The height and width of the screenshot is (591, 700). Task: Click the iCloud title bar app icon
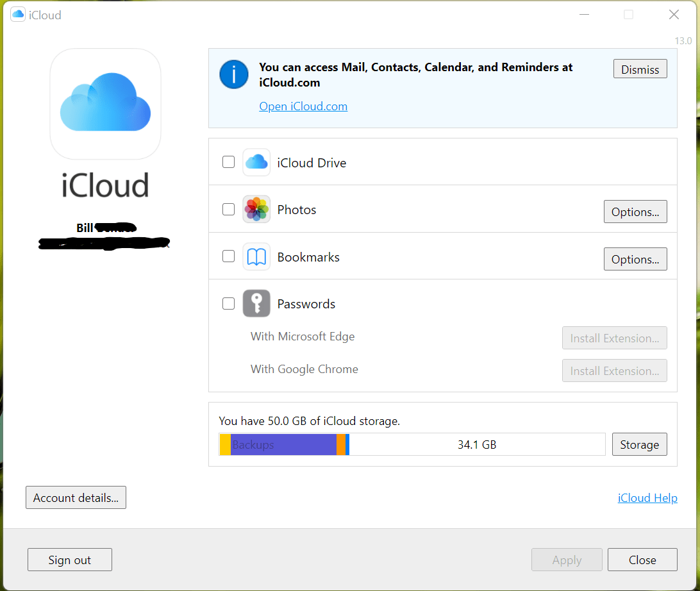(18, 14)
